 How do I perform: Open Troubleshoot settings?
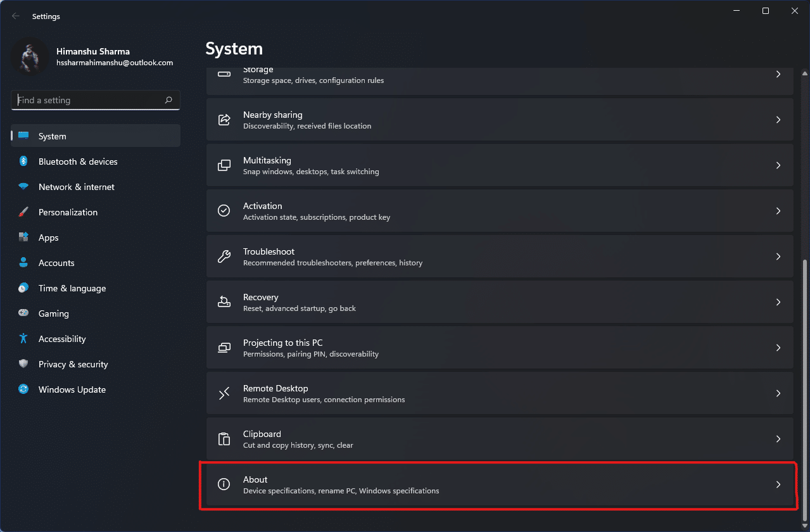click(500, 256)
